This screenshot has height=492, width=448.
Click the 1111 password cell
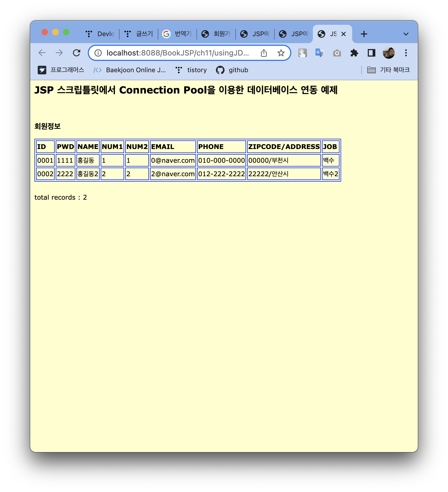pyautogui.click(x=65, y=160)
